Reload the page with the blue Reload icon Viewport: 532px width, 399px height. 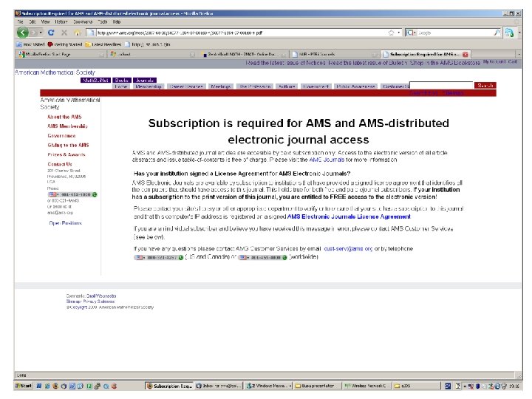[51, 33]
